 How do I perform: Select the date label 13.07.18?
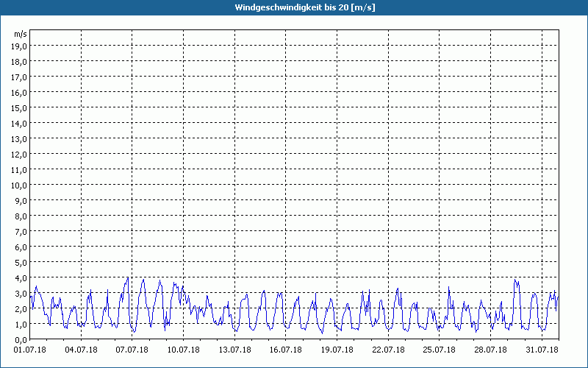234,350
